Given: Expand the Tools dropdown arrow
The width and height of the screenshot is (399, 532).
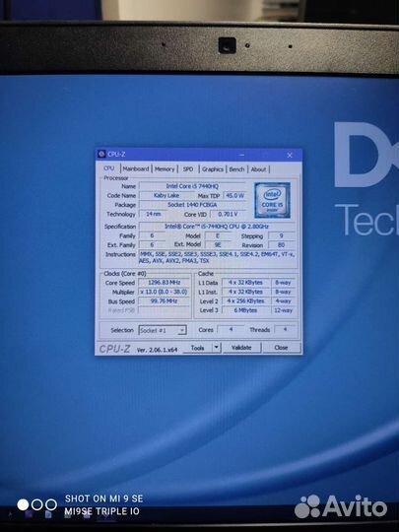Looking at the screenshot, I should 217,348.
